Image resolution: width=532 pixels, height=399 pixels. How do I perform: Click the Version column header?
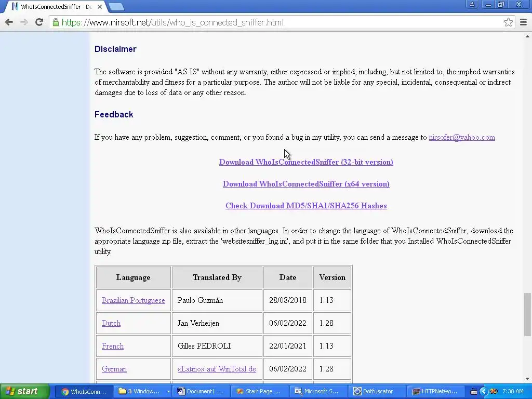(332, 277)
